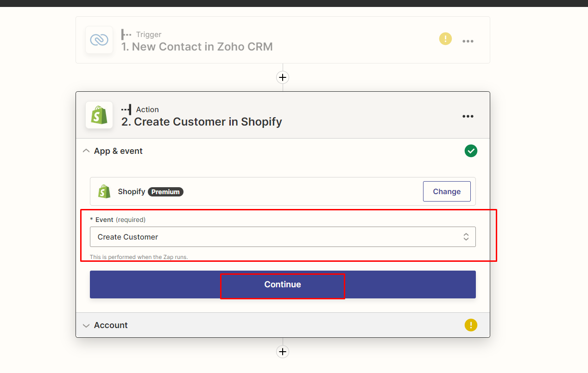Click the '2. Create Customer in Shopify' title
588x373 pixels.
tap(202, 122)
